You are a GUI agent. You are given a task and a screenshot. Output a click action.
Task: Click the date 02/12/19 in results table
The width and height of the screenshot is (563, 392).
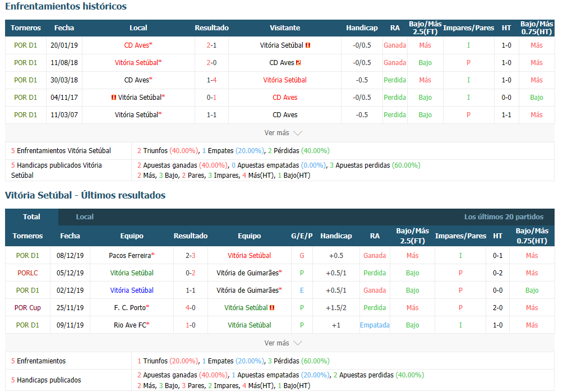click(x=70, y=290)
